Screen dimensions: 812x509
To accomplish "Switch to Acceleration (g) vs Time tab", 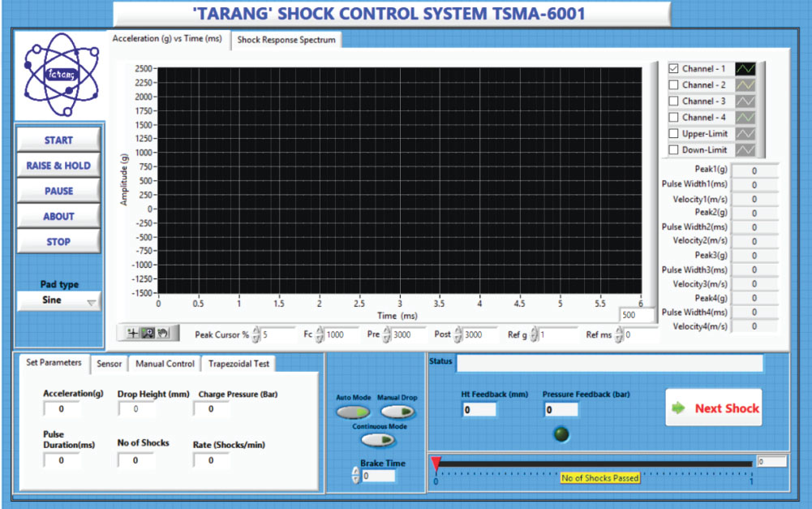I will coord(167,39).
